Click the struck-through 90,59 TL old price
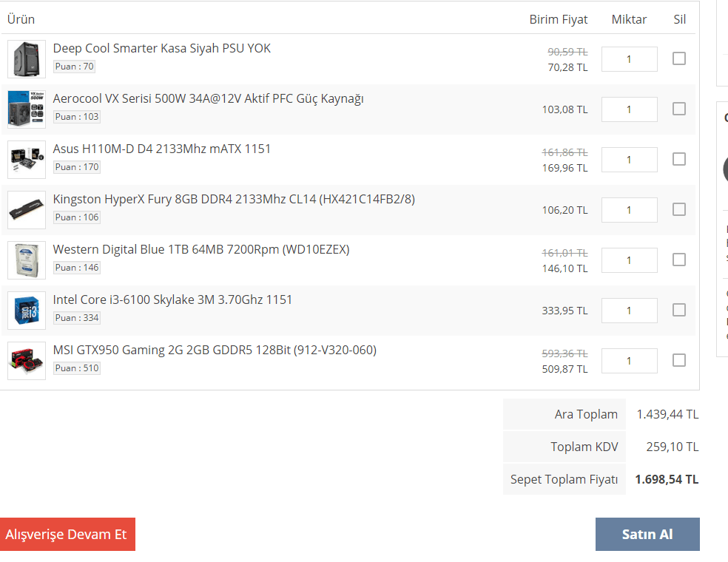 (x=567, y=52)
